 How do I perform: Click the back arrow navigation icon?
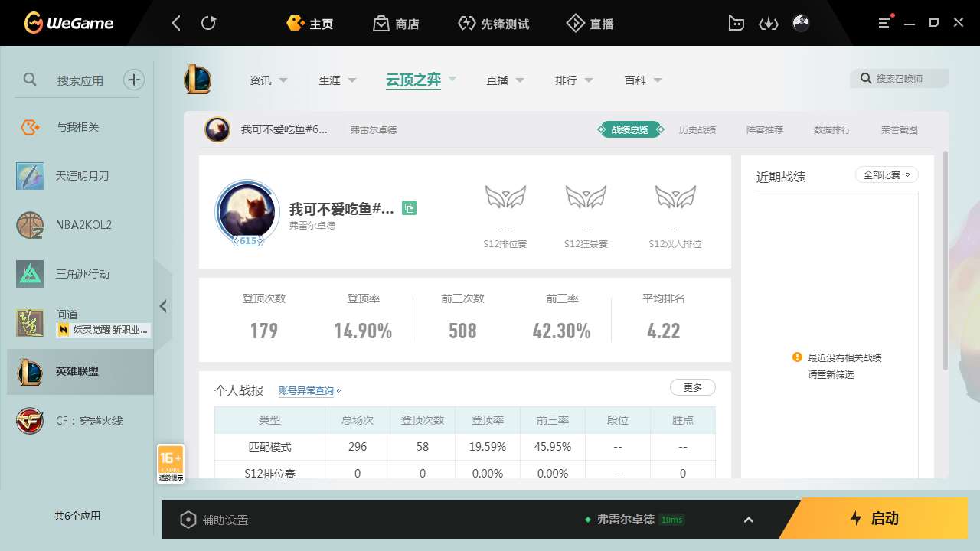(176, 23)
